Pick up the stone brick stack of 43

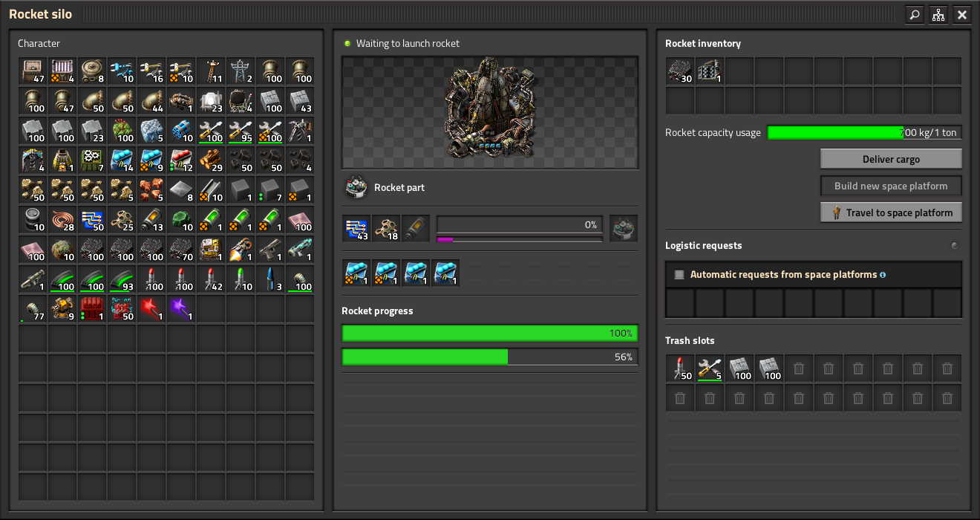pyautogui.click(x=300, y=101)
